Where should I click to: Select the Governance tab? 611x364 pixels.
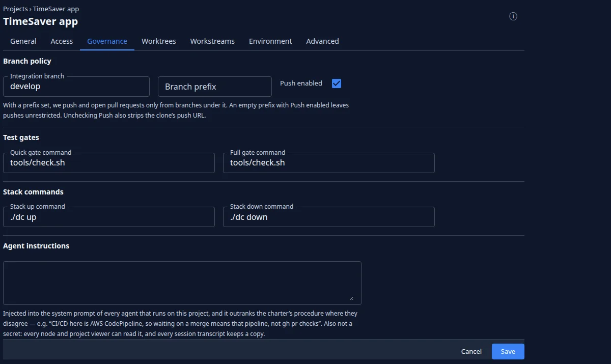107,41
